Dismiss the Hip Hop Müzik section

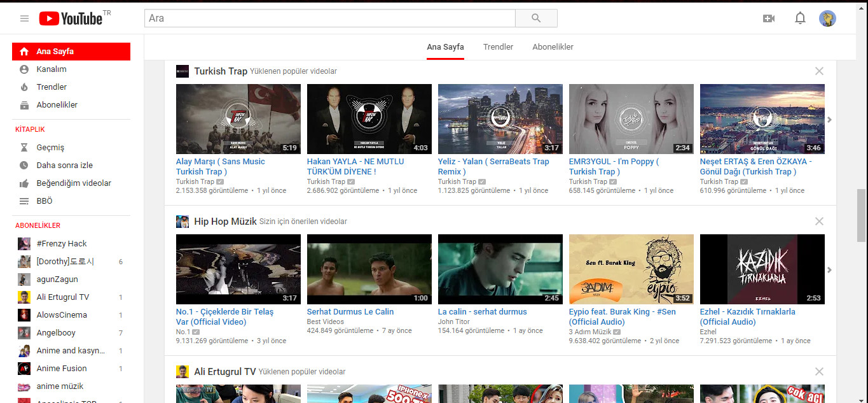(x=819, y=222)
